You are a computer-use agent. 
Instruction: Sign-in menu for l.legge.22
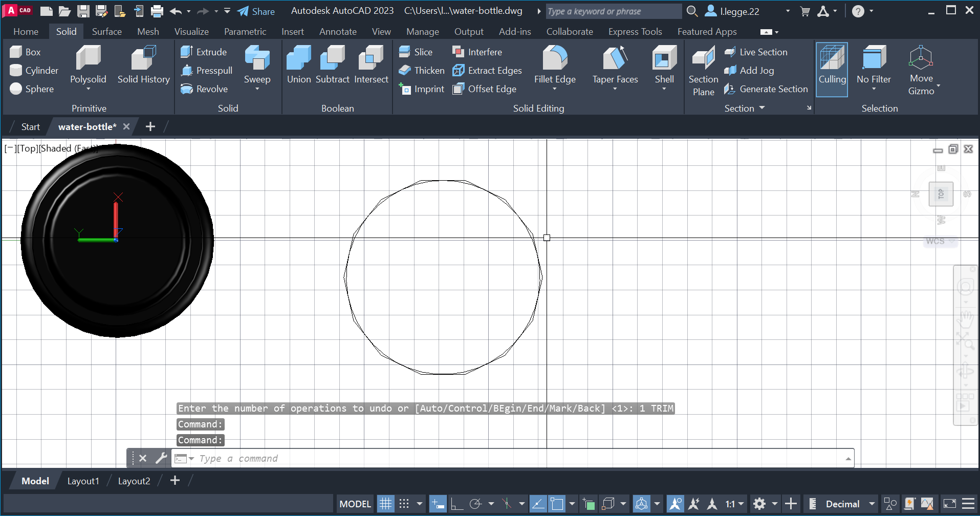(x=747, y=11)
